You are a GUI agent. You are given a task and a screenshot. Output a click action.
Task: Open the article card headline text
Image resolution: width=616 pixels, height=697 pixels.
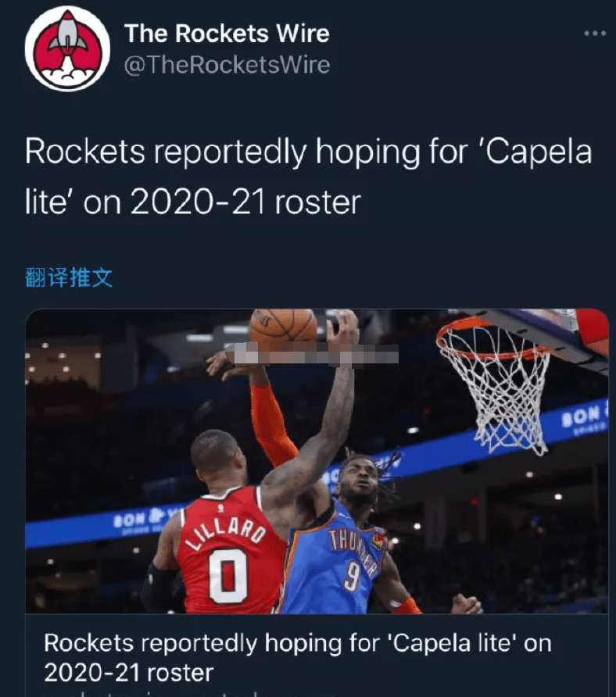coord(298,657)
